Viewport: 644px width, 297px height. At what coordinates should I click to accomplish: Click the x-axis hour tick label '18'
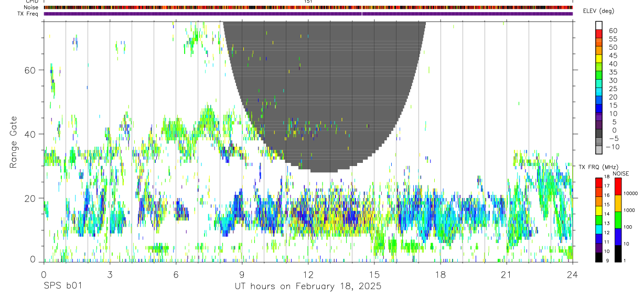tap(440, 274)
